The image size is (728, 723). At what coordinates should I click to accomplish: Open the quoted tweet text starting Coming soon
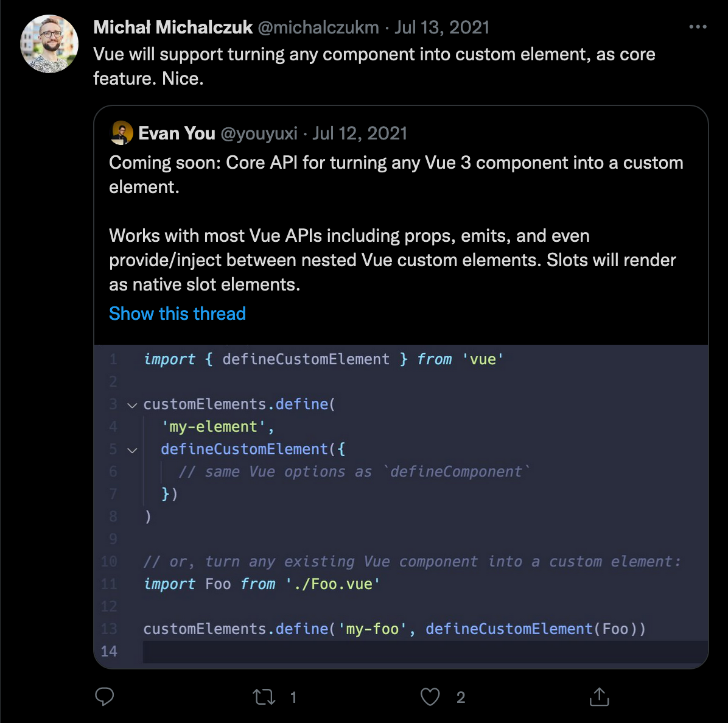[x=396, y=224]
